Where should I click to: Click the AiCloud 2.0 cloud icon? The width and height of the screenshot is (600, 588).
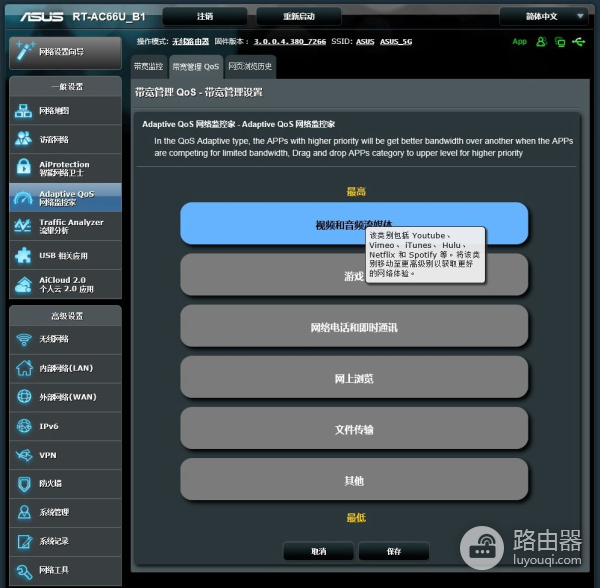tap(23, 285)
